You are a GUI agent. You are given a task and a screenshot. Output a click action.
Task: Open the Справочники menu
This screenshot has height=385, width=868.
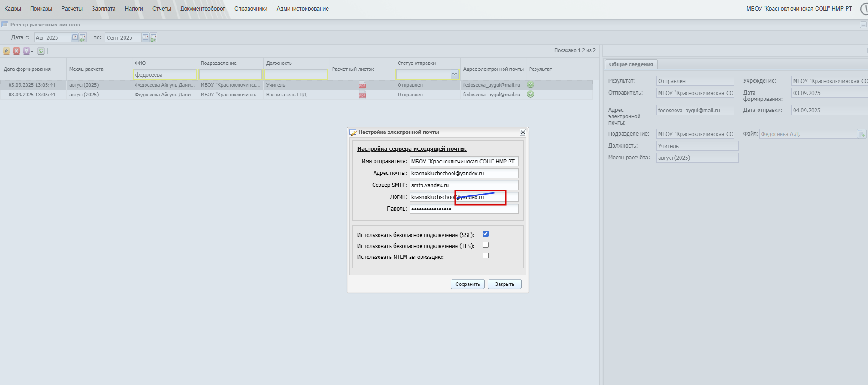pyautogui.click(x=251, y=9)
